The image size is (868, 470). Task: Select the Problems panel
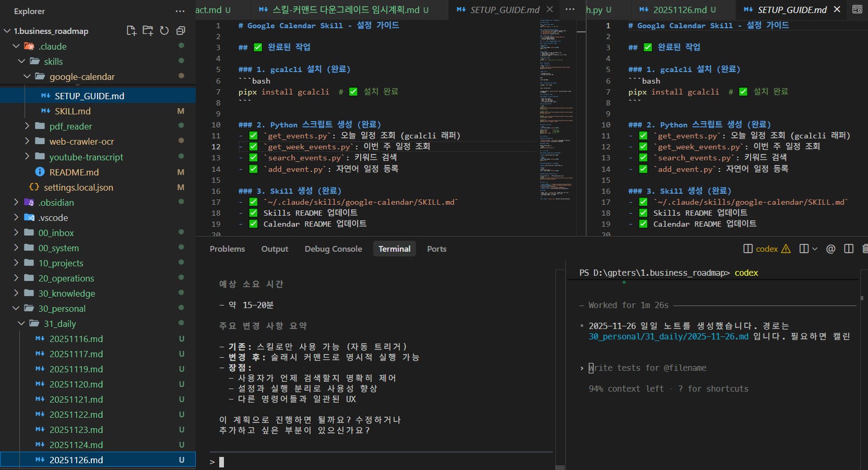[227, 249]
